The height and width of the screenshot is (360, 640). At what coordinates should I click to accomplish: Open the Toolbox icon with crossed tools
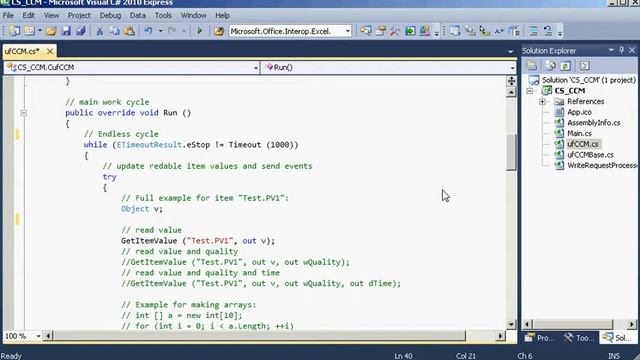tap(395, 31)
